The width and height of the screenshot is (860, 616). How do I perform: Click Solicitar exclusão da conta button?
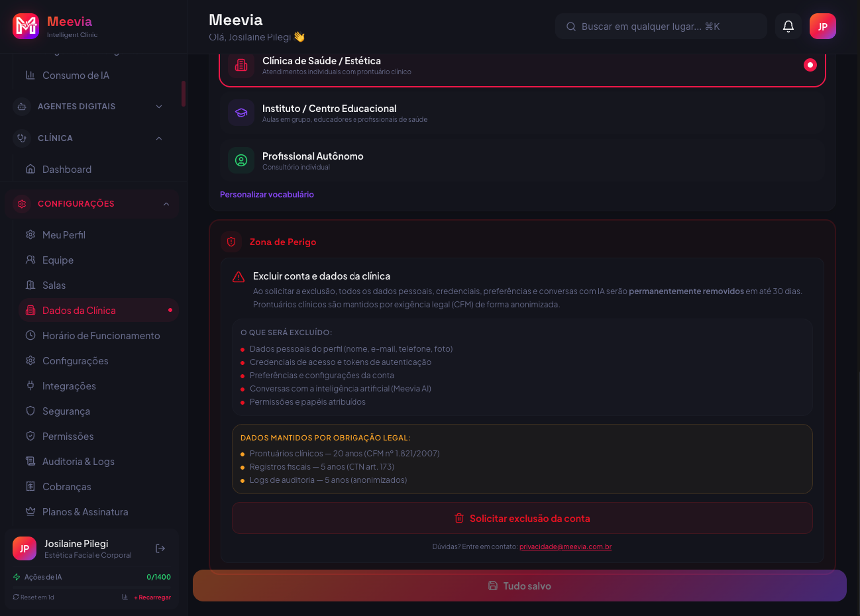pos(522,518)
